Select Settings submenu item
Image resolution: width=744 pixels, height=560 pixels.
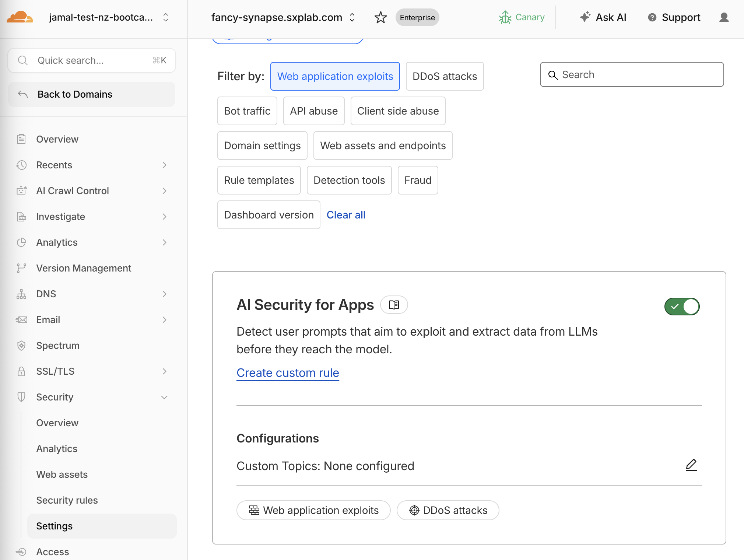click(102, 526)
